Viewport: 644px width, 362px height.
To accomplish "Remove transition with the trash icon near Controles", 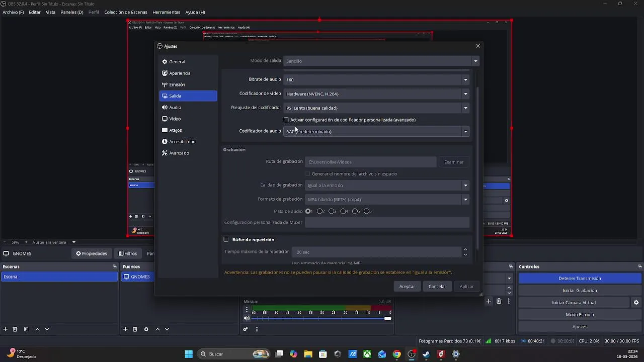I will pyautogui.click(x=499, y=301).
